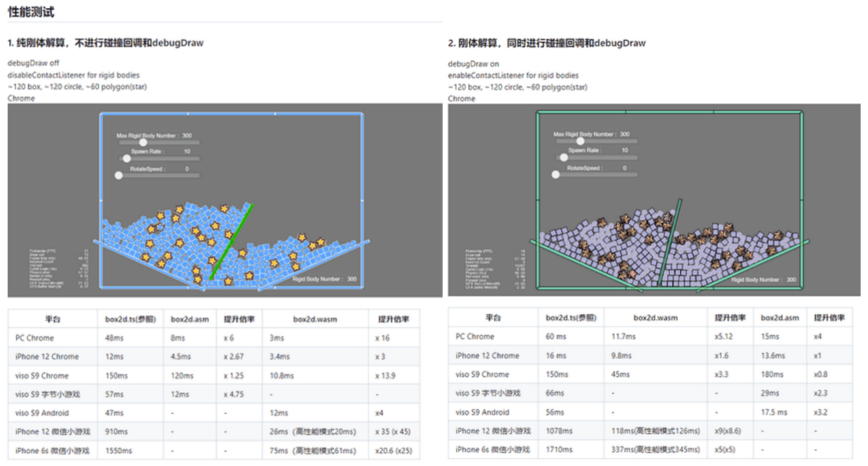Image resolution: width=868 pixels, height=466 pixels.
Task: Click the 66ms cell
Action: coord(571,393)
